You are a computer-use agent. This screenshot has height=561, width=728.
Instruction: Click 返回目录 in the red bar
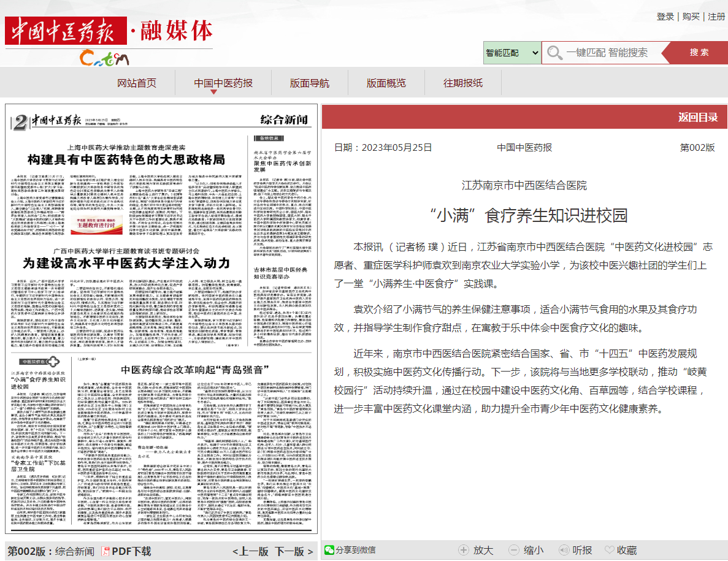698,117
